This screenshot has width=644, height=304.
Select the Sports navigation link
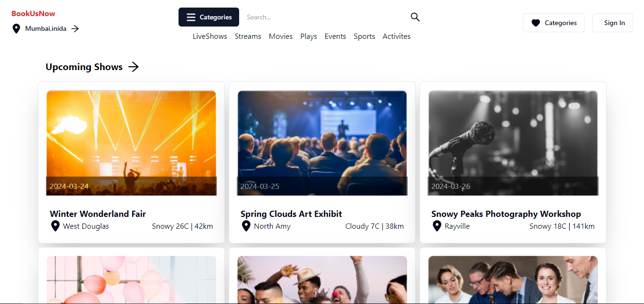(364, 36)
